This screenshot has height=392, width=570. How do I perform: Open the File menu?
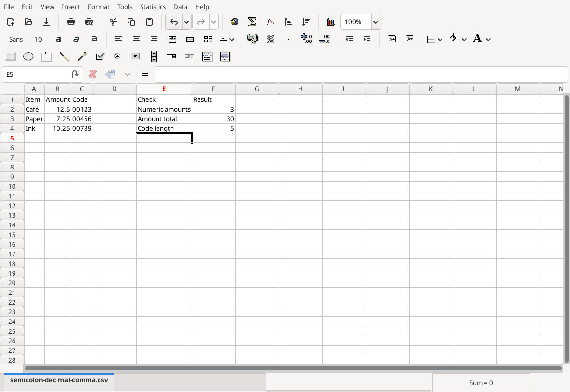(9, 7)
